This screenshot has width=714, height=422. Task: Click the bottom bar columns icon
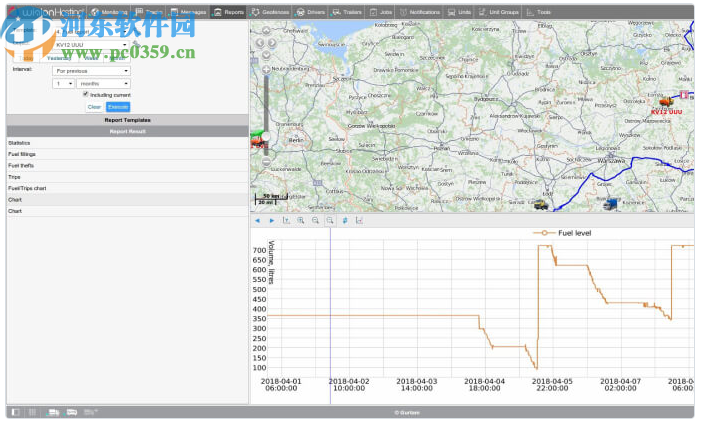(x=32, y=412)
